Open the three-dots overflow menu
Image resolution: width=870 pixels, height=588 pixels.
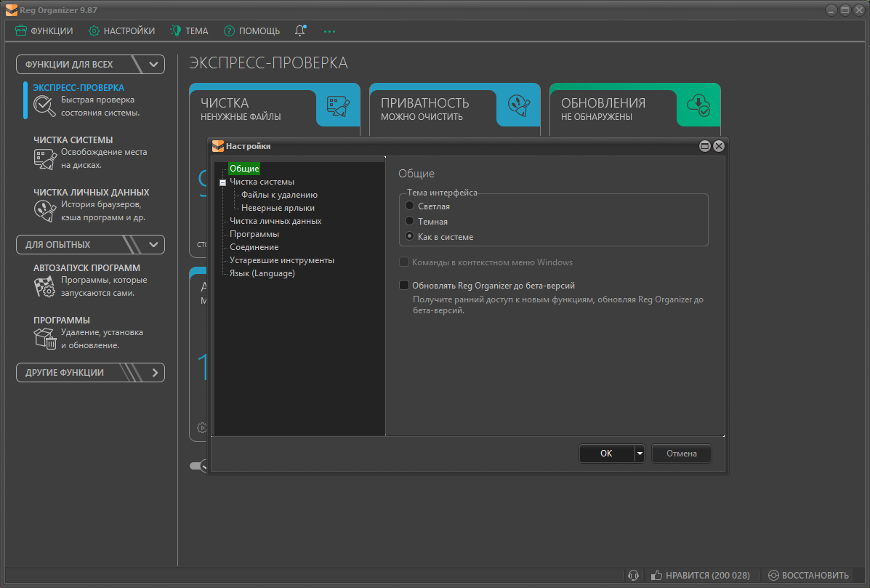(x=329, y=31)
